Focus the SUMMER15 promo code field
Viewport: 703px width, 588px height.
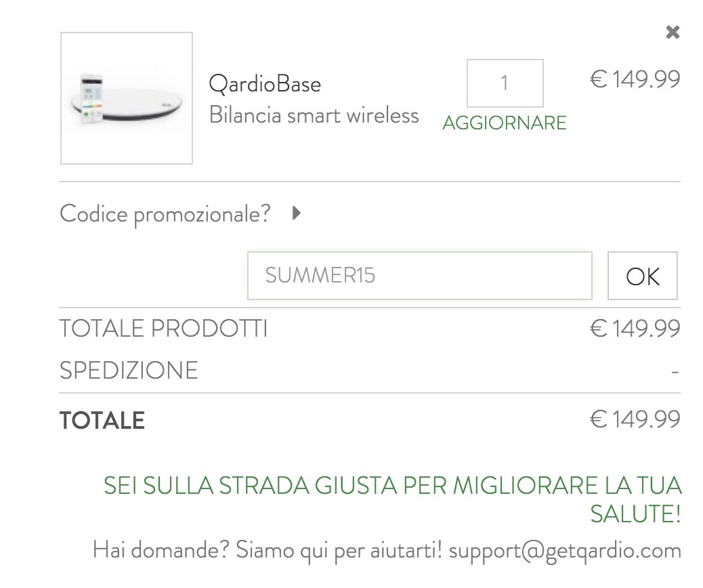point(419,276)
